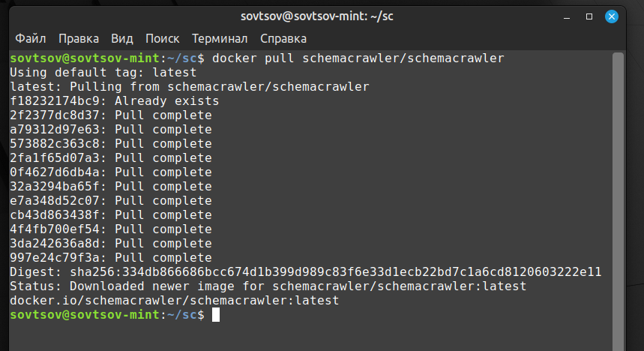Open the Поиск menu
644x351 pixels.
pyautogui.click(x=162, y=39)
